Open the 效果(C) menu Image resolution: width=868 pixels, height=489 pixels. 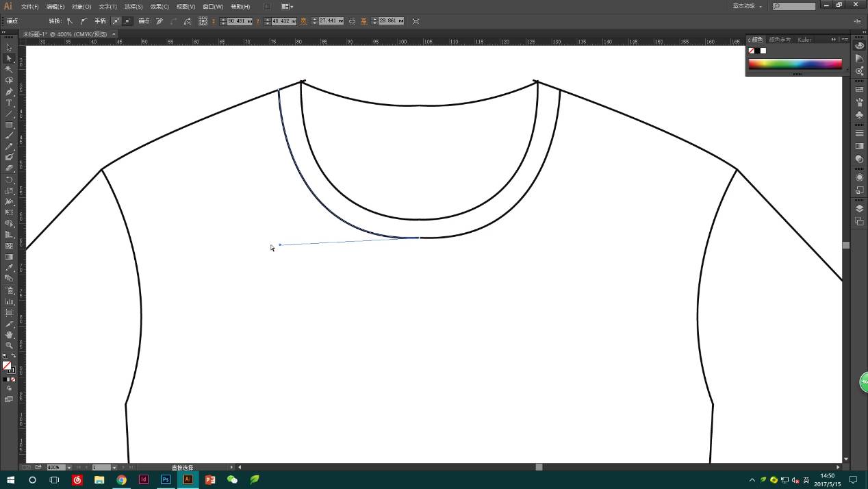(x=159, y=6)
